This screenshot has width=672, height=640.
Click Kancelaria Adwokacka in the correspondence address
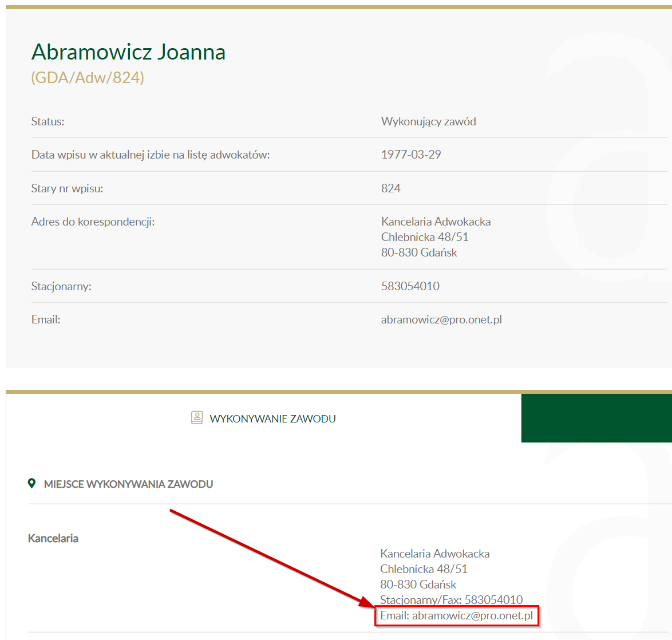coord(436,222)
